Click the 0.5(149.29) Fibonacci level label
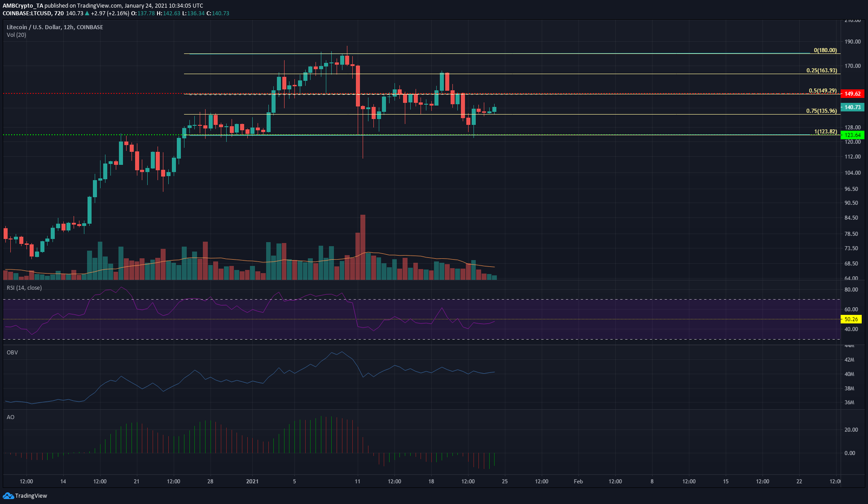This screenshot has width=868, height=504. tap(823, 91)
